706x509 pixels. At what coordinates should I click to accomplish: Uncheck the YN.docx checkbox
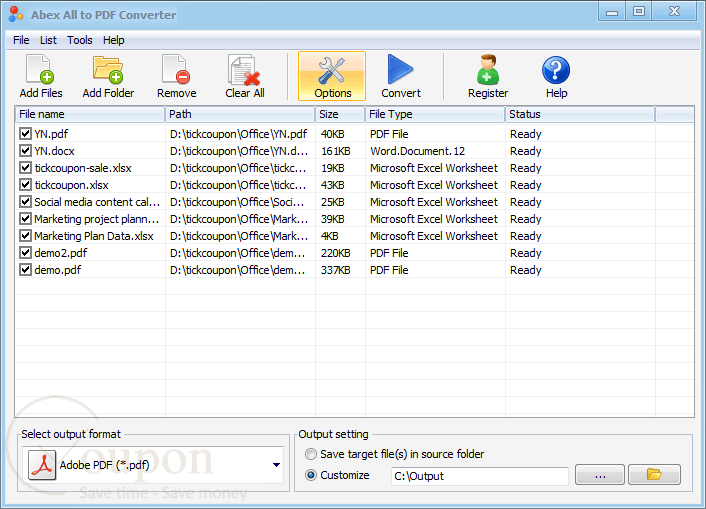(25, 150)
